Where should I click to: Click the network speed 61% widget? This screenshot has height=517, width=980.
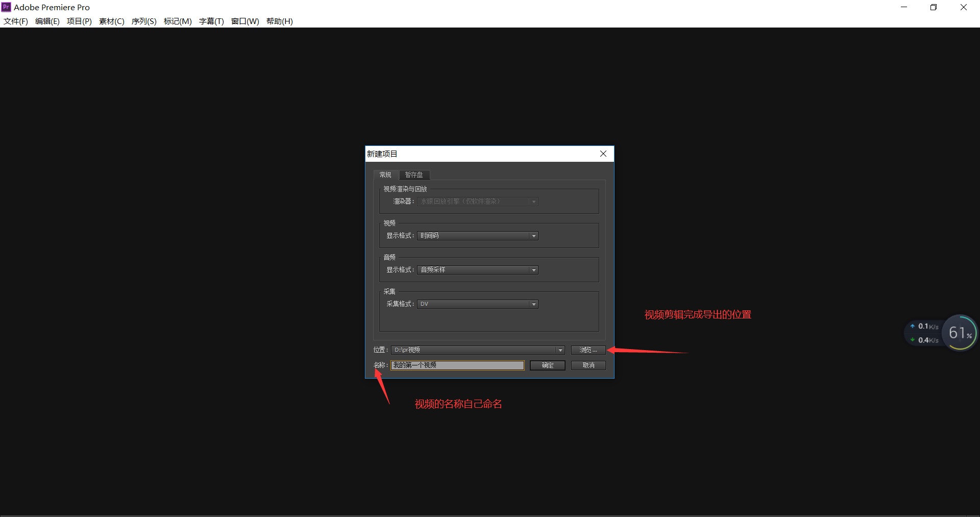click(x=941, y=333)
